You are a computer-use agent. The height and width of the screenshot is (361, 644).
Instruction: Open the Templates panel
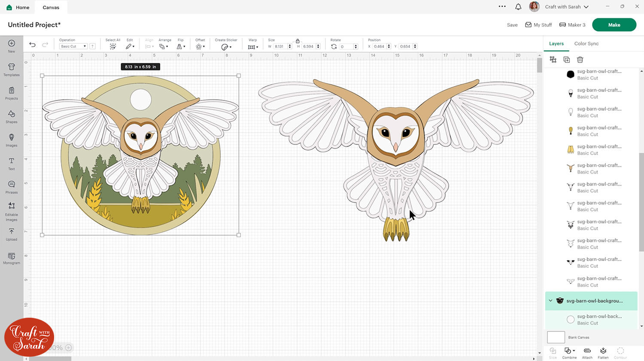(x=11, y=70)
